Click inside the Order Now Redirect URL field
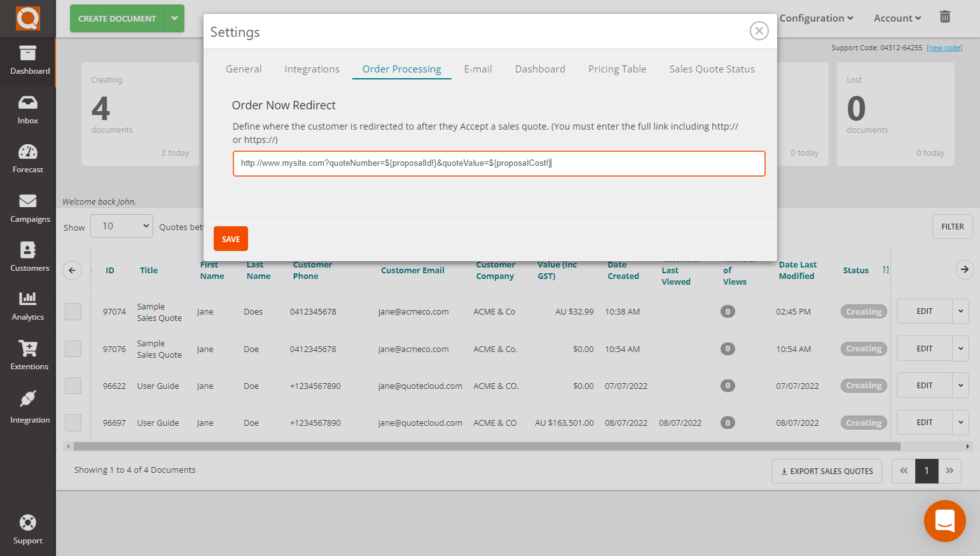The height and width of the screenshot is (556, 980). tap(499, 163)
